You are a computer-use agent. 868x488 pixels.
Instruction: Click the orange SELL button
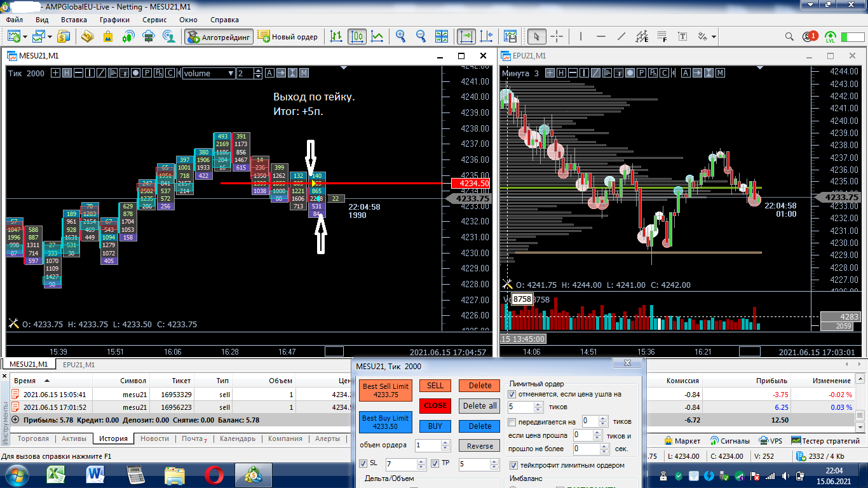(x=435, y=386)
